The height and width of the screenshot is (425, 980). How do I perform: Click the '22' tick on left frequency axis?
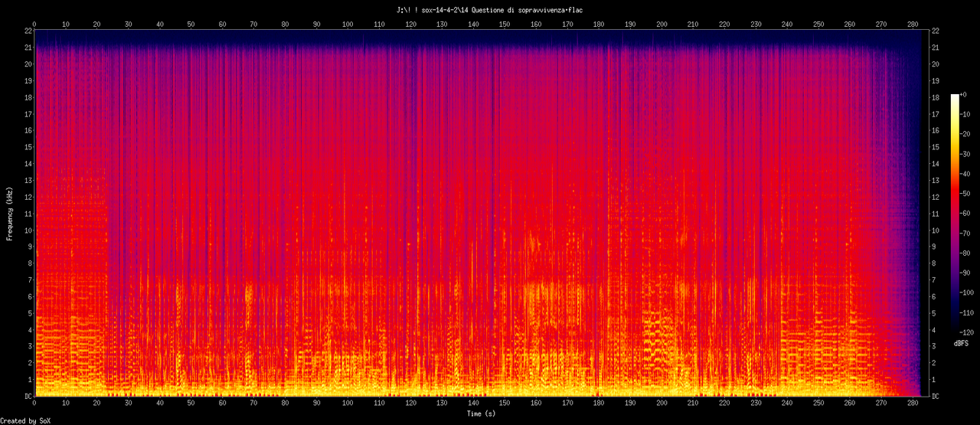(28, 31)
